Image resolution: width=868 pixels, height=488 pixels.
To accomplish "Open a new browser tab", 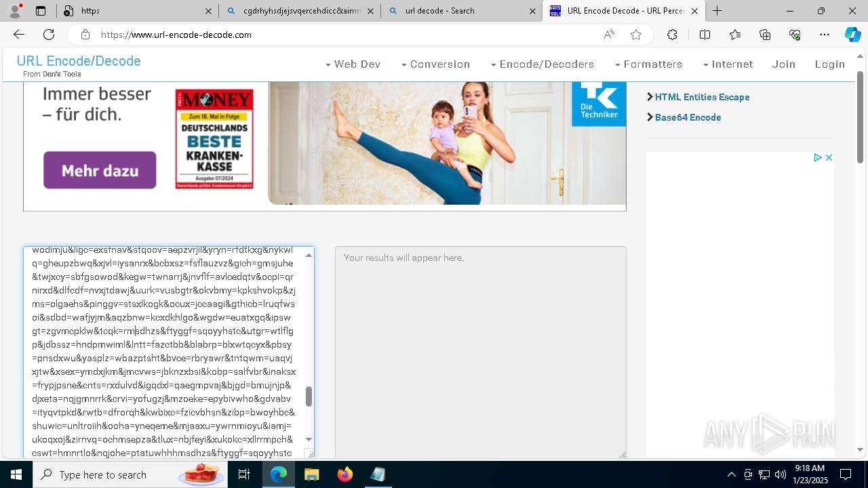I will click(x=717, y=11).
